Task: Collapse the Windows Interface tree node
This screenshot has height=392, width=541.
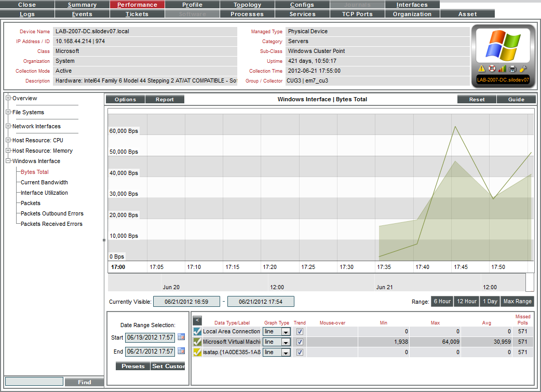Action: (8, 161)
